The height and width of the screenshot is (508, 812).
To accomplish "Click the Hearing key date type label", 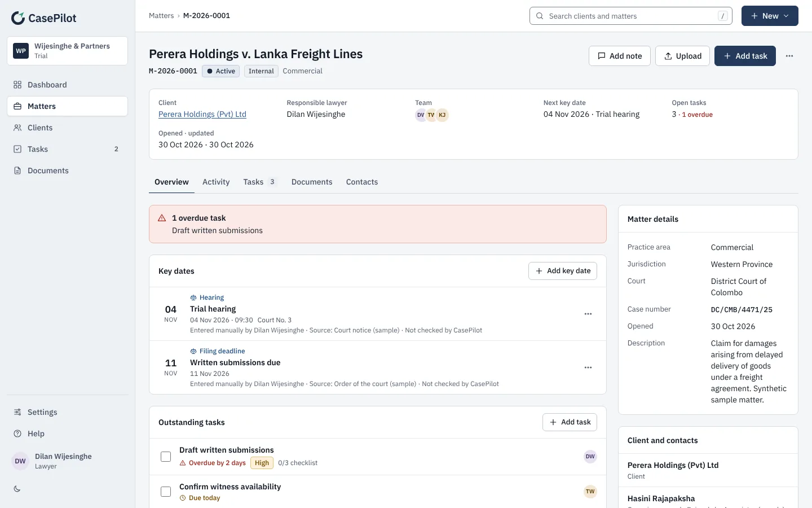I will pos(207,297).
